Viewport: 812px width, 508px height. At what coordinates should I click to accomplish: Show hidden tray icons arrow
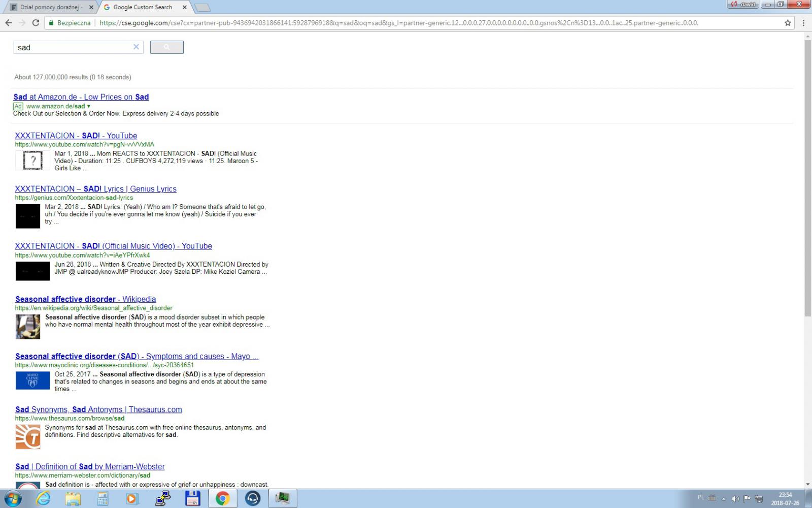[724, 499]
